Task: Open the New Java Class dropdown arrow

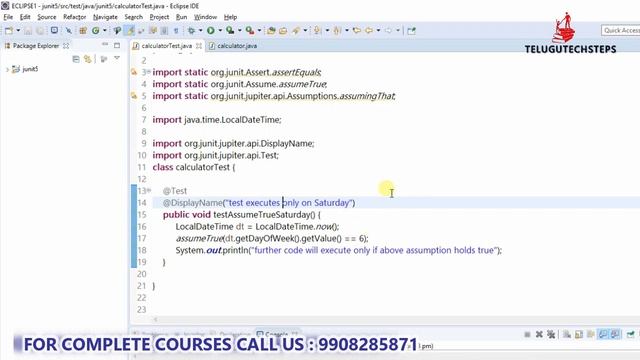Action: click(104, 30)
